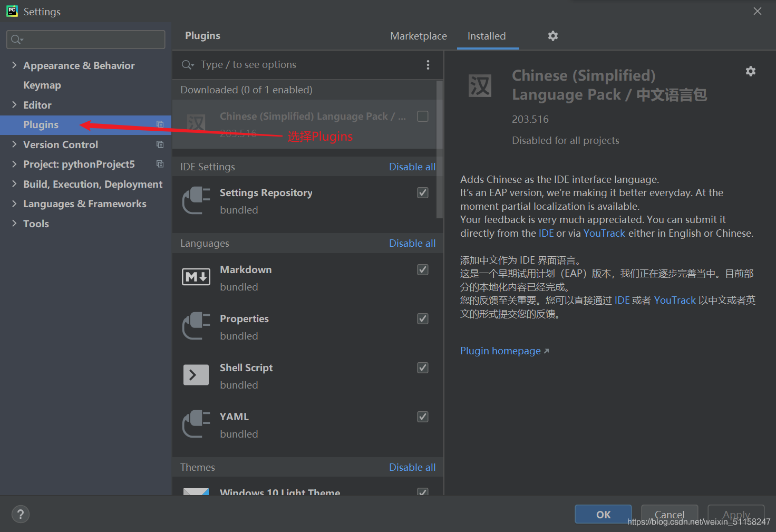Click the plugin list vertical scrollbar

click(440, 149)
